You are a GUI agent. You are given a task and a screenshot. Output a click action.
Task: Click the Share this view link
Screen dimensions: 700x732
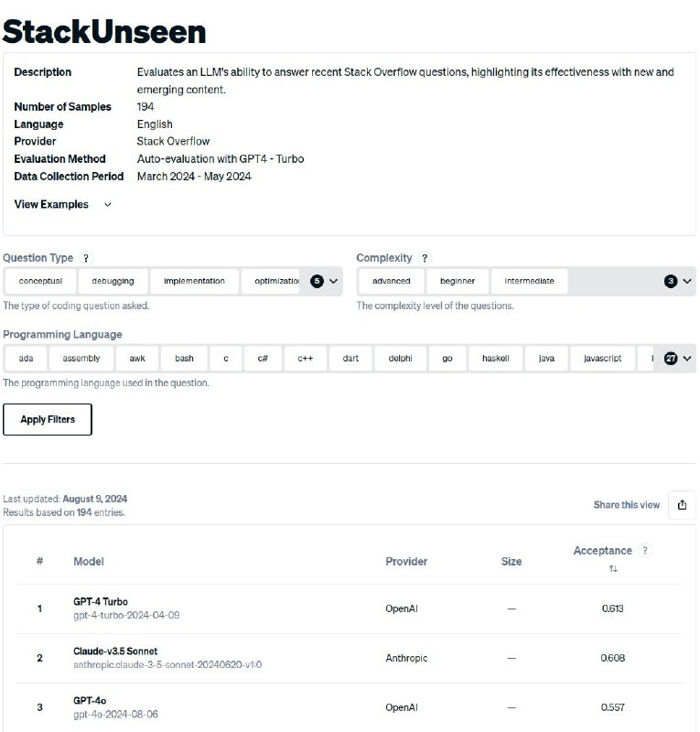tap(626, 505)
